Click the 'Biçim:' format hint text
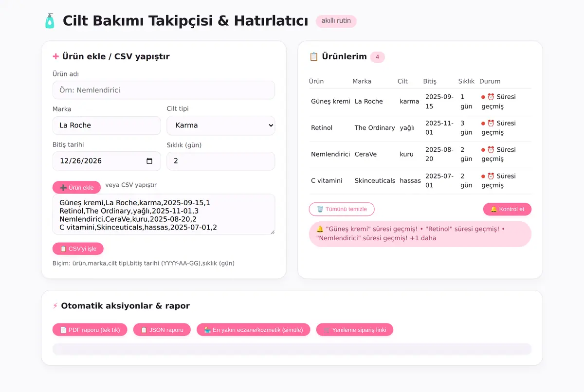Screen dimensions: 584x392 144,263
